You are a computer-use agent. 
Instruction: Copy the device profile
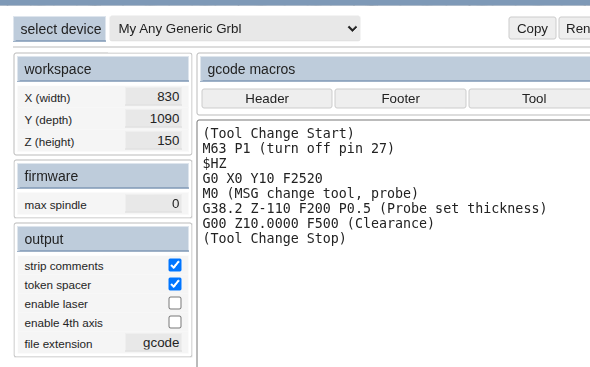coord(532,28)
